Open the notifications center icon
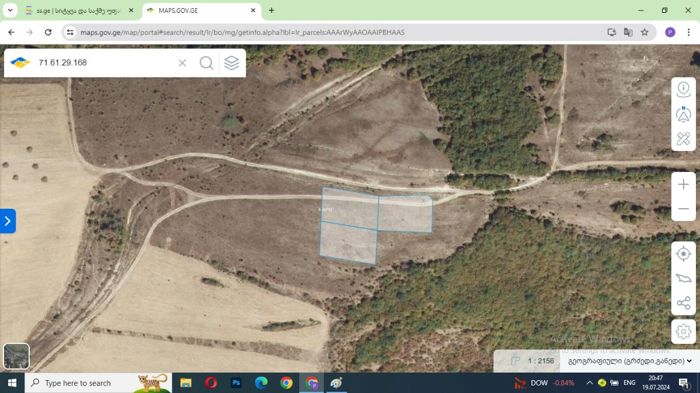 (684, 383)
